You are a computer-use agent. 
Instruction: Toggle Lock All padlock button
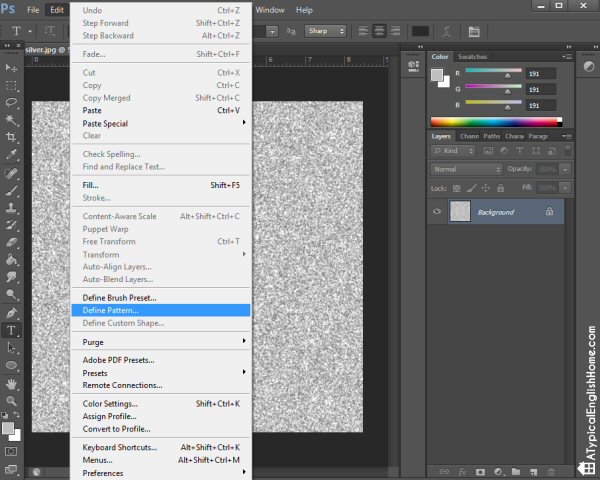coord(500,188)
